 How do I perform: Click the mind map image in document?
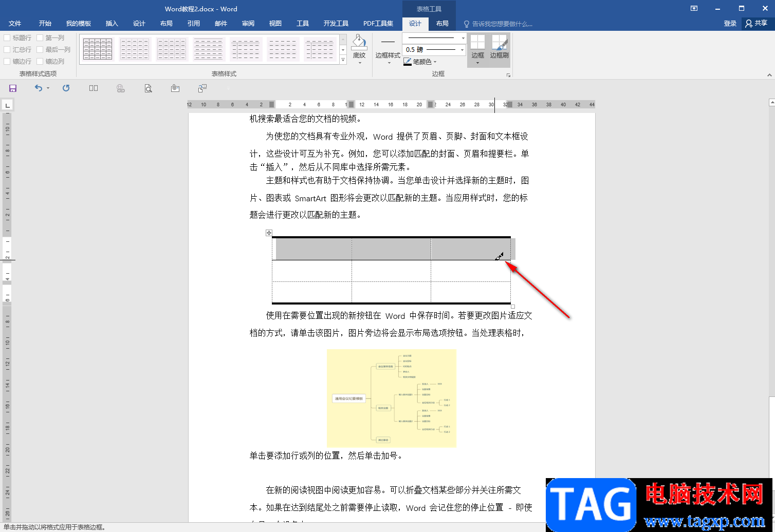click(x=391, y=398)
